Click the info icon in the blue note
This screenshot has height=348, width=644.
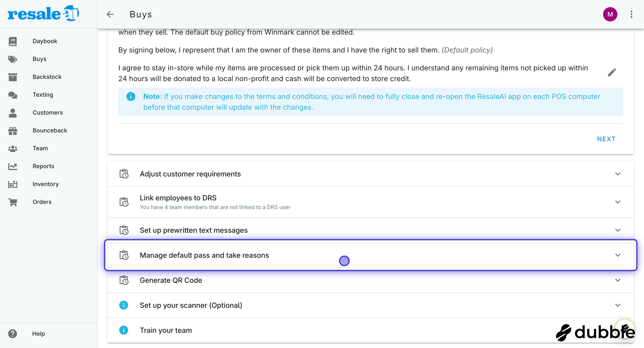pyautogui.click(x=131, y=96)
